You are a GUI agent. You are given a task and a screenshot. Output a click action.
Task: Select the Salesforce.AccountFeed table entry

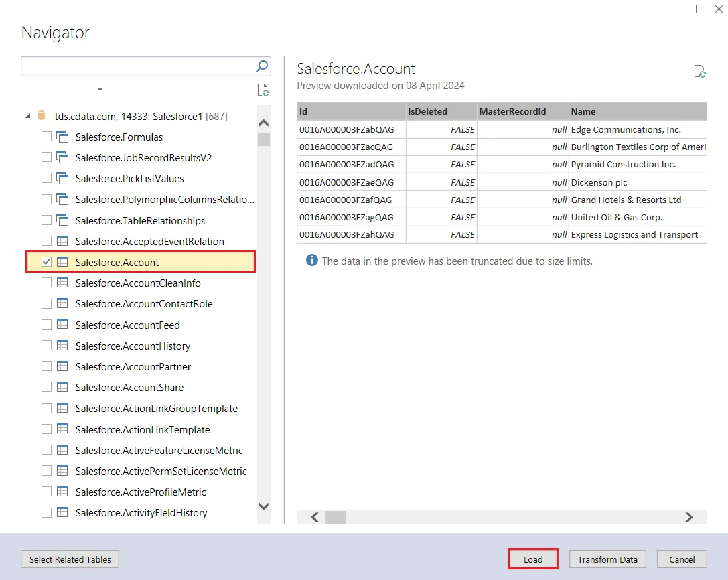tap(127, 325)
